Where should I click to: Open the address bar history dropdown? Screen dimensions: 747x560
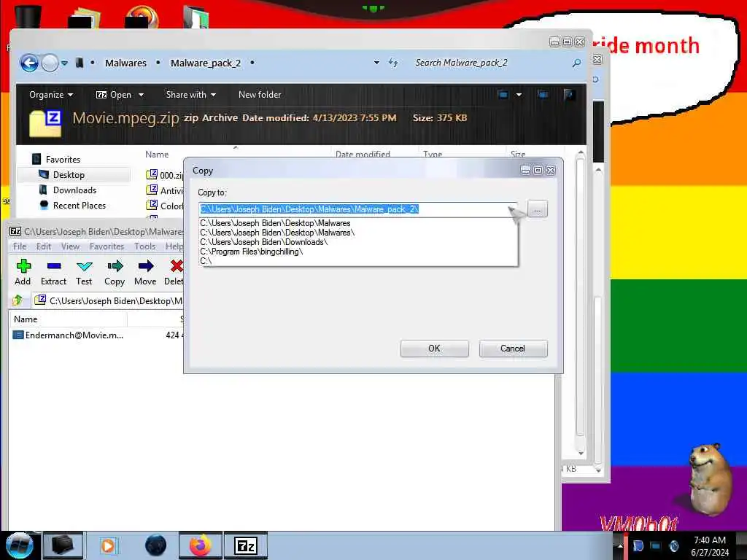(x=376, y=63)
